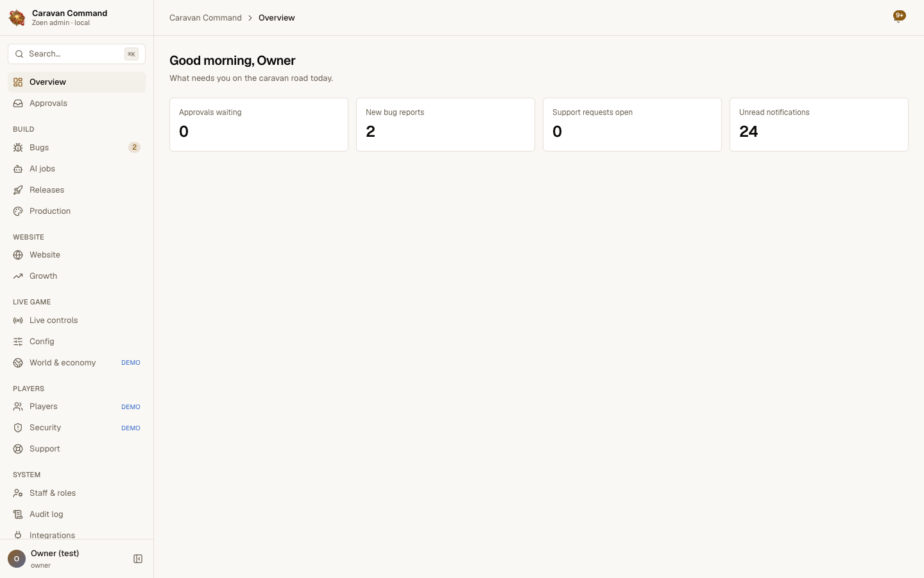Image resolution: width=924 pixels, height=578 pixels.
Task: Click the Live controls broadcast icon
Action: pos(18,320)
